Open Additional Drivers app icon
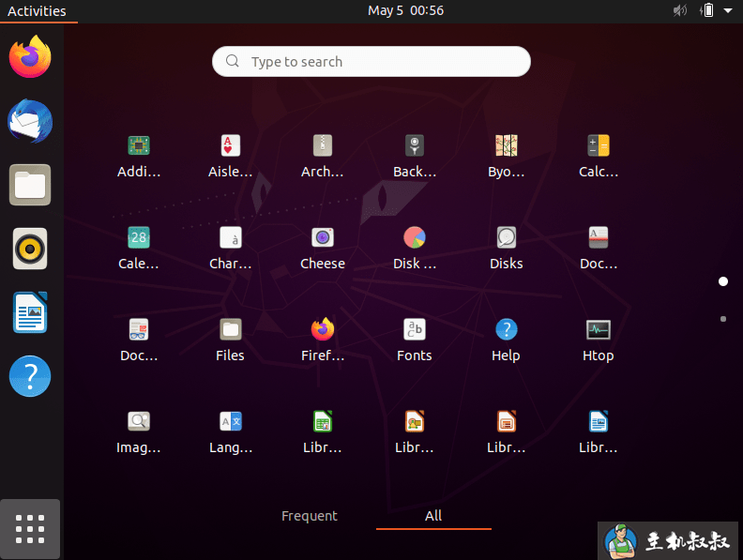 [x=139, y=146]
